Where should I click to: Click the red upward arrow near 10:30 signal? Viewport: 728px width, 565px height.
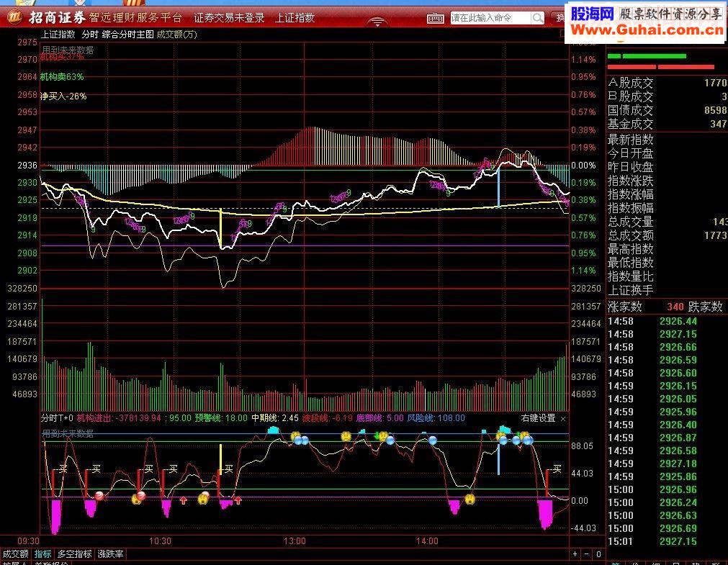(184, 500)
